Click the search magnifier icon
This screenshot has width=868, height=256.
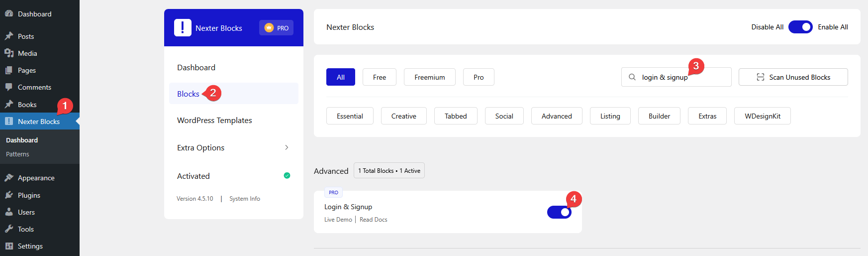tap(632, 77)
